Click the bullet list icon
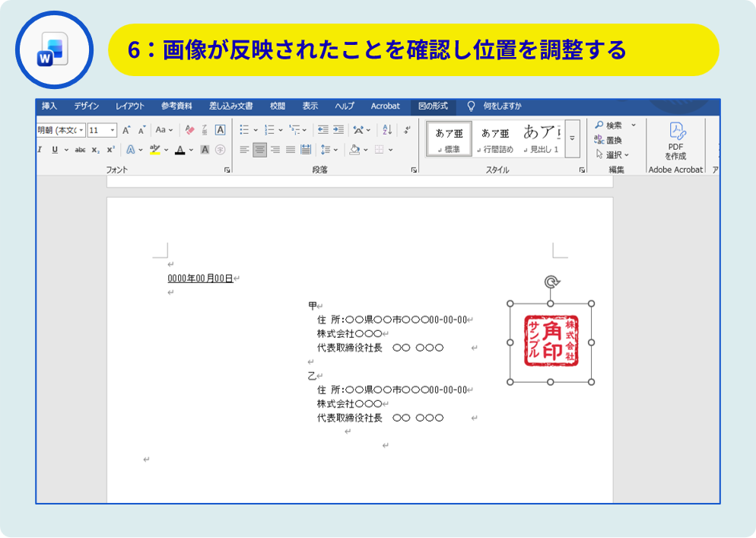 245,130
